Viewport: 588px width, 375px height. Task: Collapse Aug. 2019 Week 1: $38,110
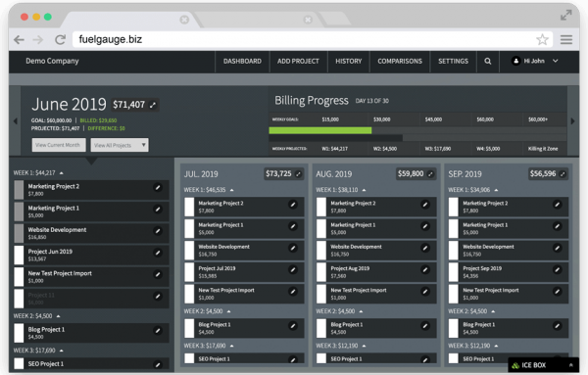point(364,190)
